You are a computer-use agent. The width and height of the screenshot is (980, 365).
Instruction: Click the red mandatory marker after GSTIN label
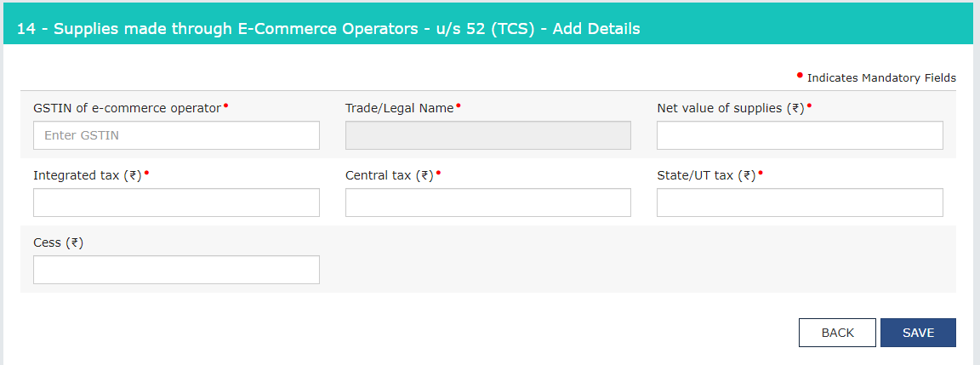tap(226, 106)
